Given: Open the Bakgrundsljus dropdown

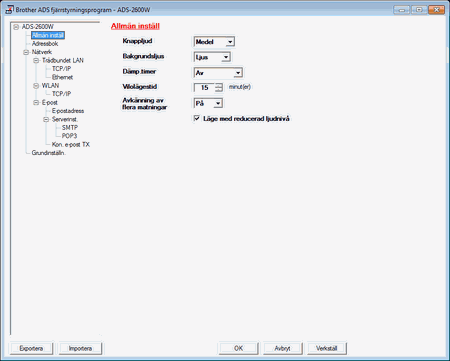Looking at the screenshot, I should [x=212, y=57].
